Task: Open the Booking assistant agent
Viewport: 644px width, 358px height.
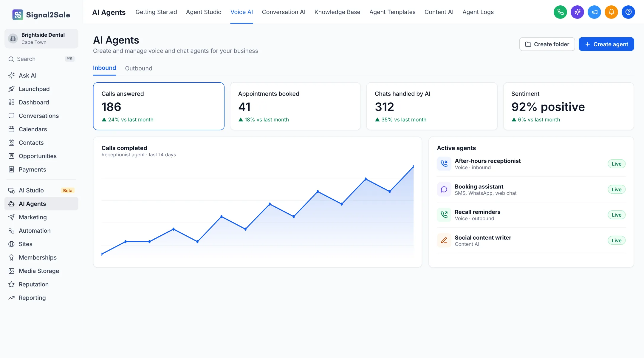Action: (x=531, y=189)
